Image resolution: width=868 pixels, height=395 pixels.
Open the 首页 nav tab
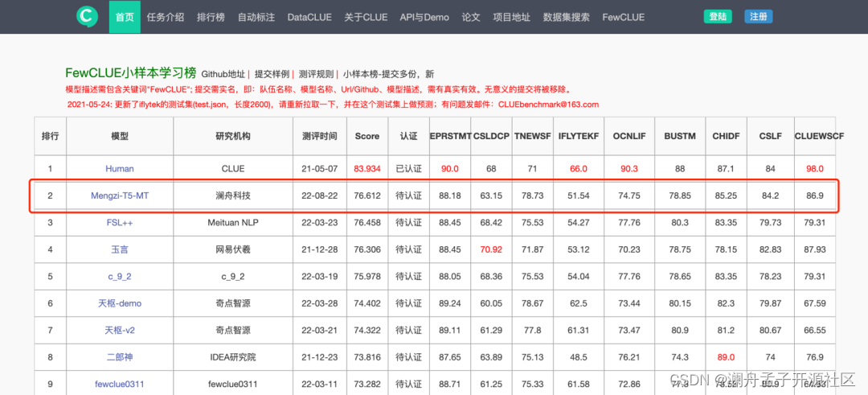click(x=125, y=17)
